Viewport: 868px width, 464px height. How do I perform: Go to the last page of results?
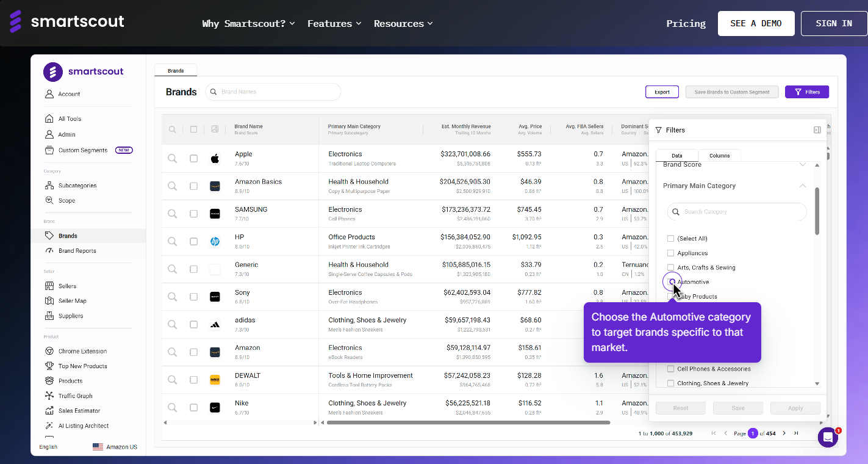[x=796, y=433]
